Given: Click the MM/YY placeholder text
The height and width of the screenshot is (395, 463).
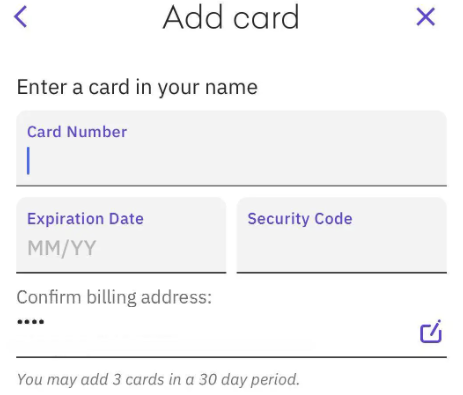Looking at the screenshot, I should point(62,248).
